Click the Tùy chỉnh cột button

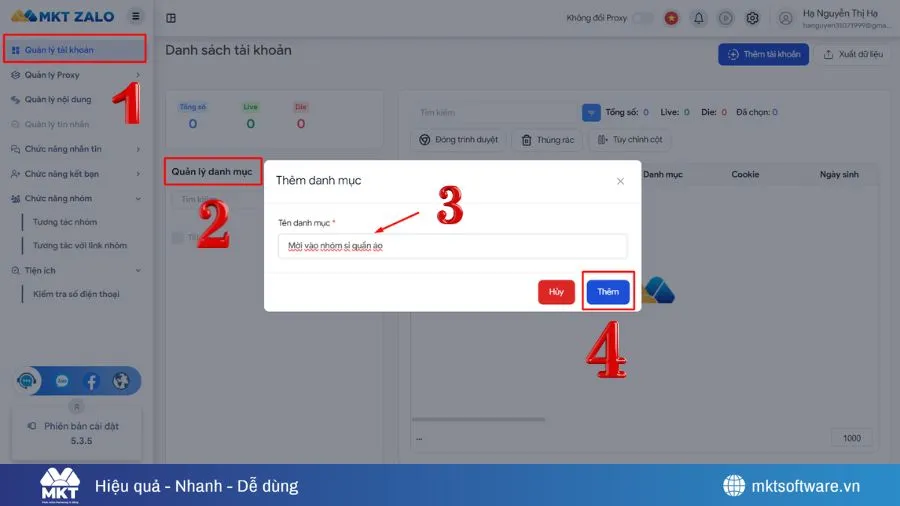tap(630, 139)
